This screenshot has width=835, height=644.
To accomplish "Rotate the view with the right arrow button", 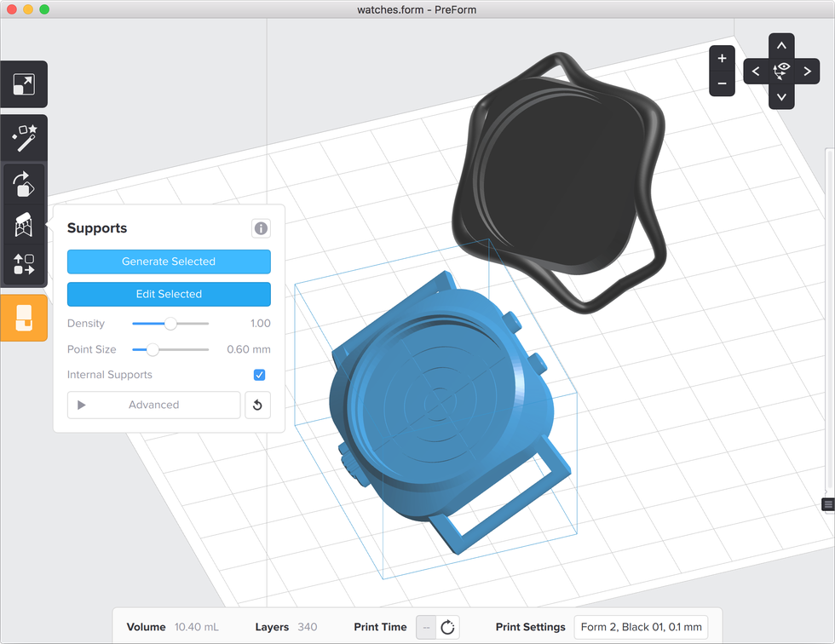I will (x=808, y=71).
